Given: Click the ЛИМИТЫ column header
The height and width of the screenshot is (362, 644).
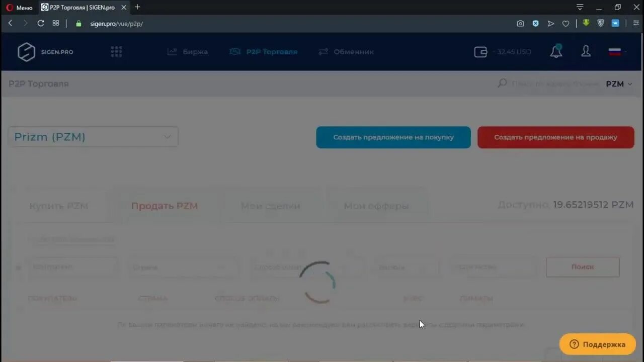Looking at the screenshot, I should click(476, 298).
